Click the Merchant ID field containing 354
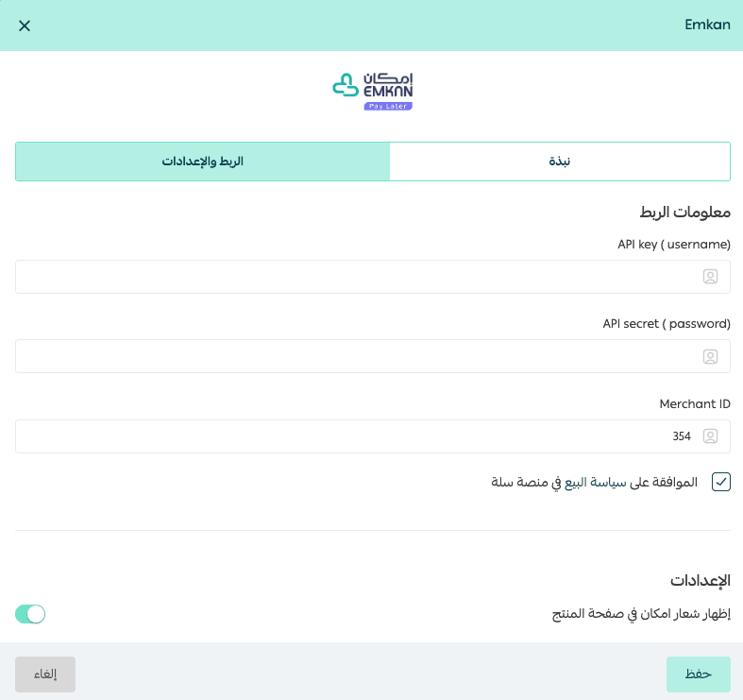Screen dimensions: 743x700 click(x=359, y=436)
